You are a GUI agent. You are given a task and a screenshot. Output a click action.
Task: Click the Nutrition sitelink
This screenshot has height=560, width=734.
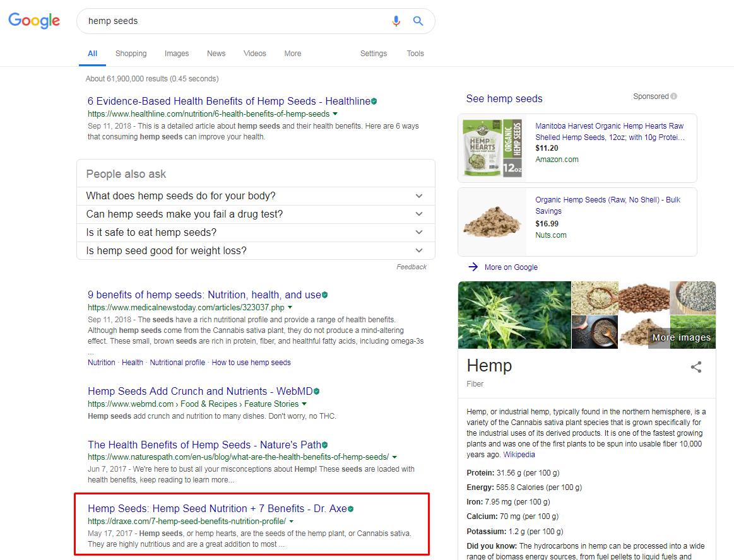pos(101,363)
